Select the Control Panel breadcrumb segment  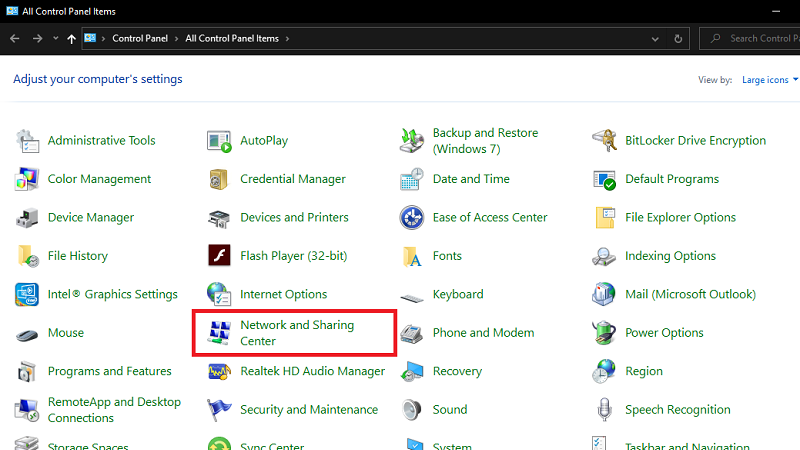click(x=141, y=39)
